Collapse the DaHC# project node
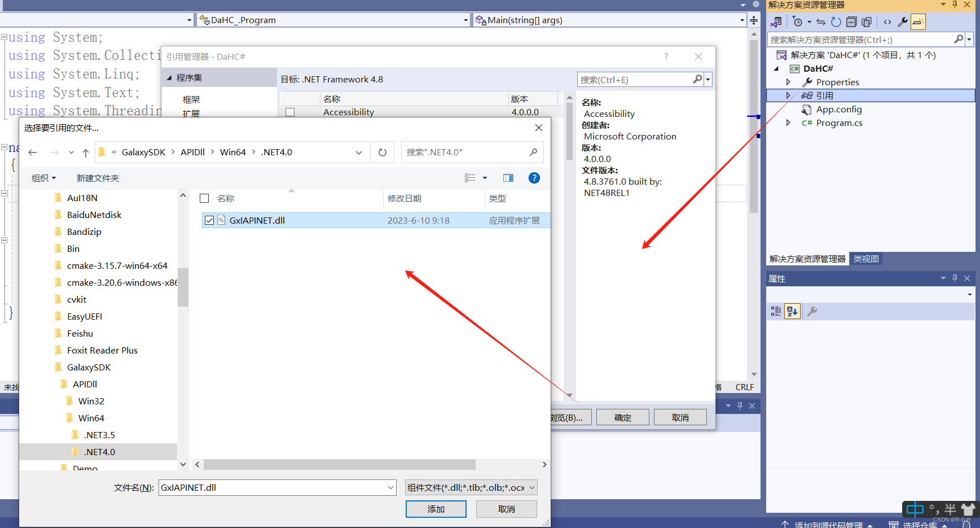 tap(776, 68)
